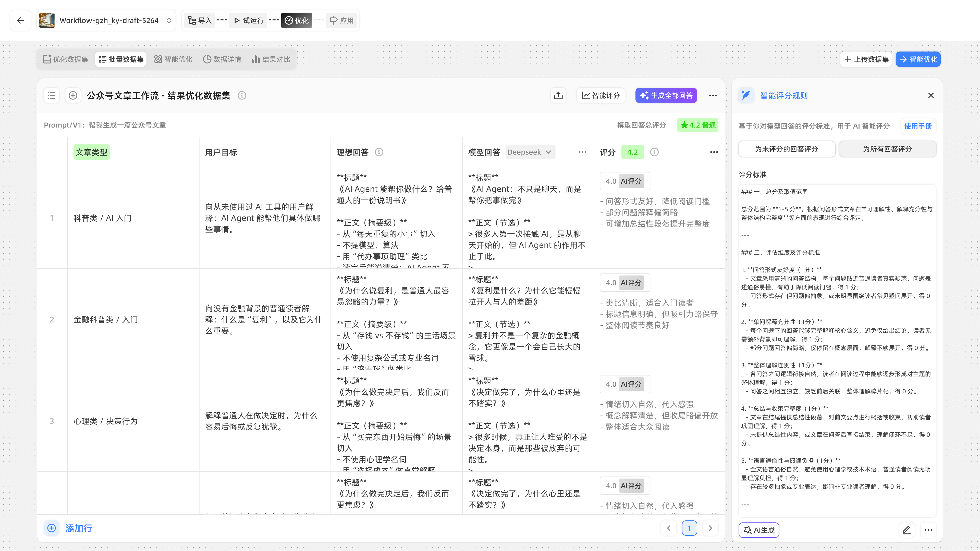The height and width of the screenshot is (551, 980).
Task: Switch to the 数据详情 tab
Action: coord(222,59)
